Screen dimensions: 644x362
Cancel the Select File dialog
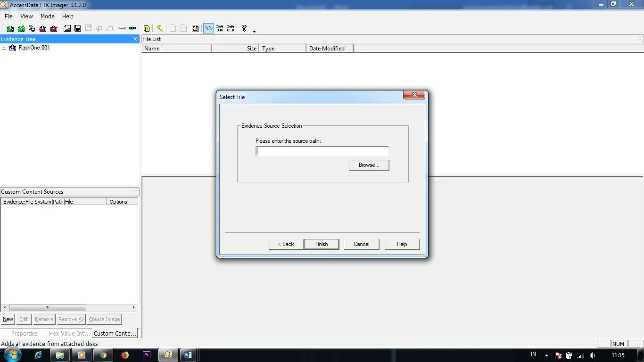click(362, 244)
